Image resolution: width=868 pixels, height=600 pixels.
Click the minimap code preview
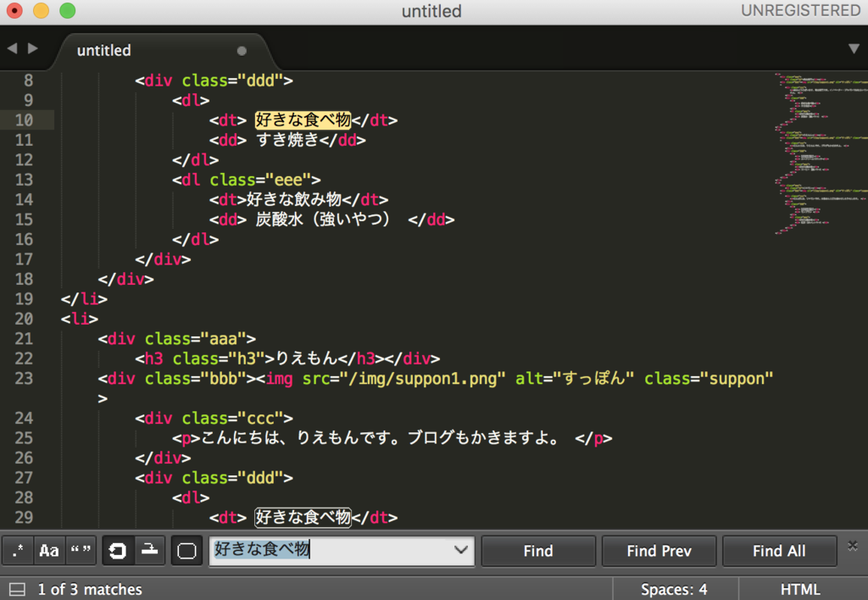pyautogui.click(x=818, y=153)
